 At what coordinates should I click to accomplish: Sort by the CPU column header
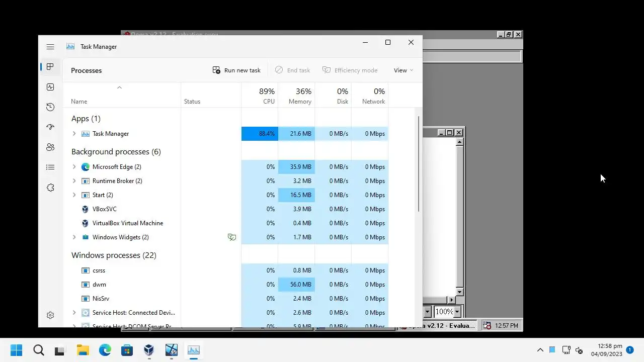click(x=260, y=96)
